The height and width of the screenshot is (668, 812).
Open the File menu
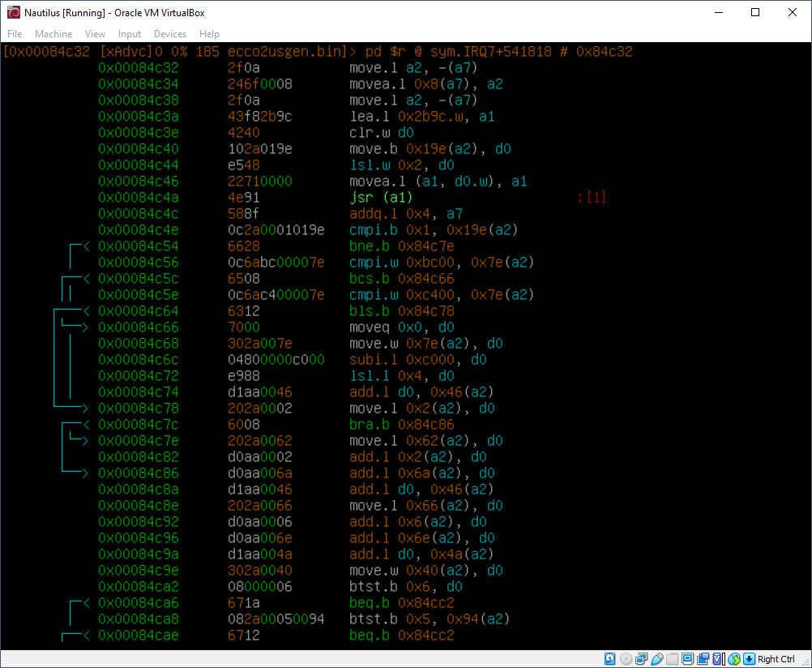[15, 34]
